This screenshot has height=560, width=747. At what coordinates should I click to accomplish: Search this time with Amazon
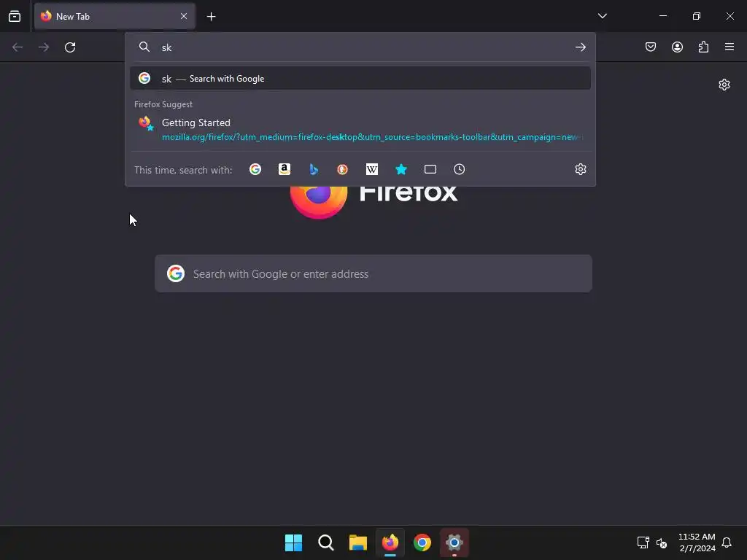coord(285,169)
